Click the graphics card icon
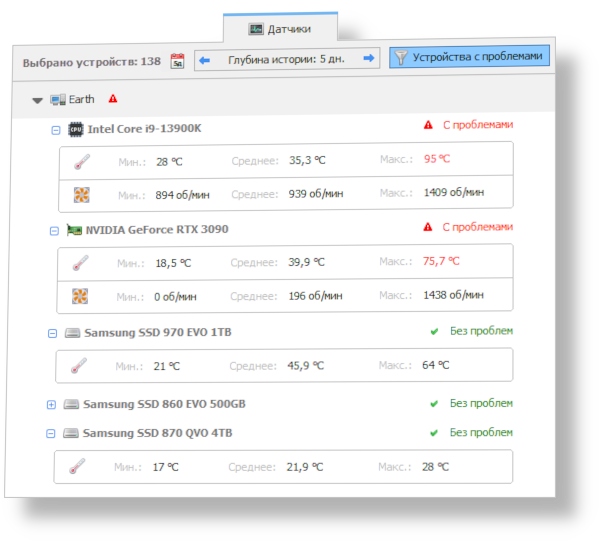This screenshot has width=600, height=545. (x=74, y=230)
